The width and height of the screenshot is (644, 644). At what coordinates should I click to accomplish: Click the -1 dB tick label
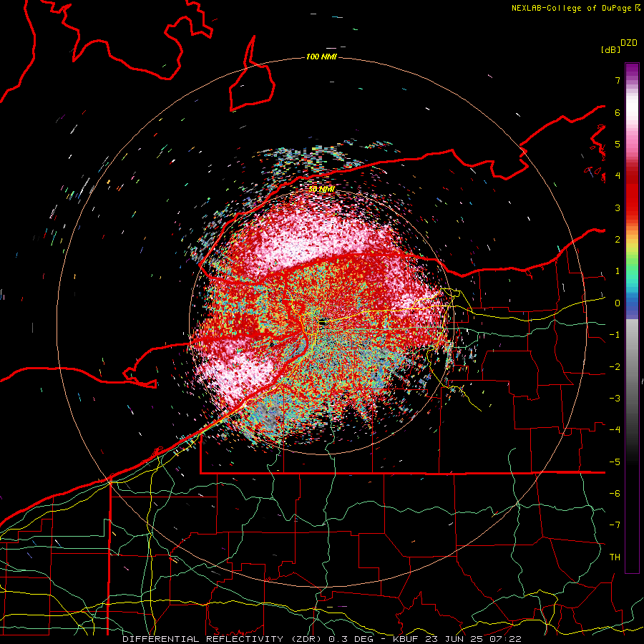click(615, 335)
